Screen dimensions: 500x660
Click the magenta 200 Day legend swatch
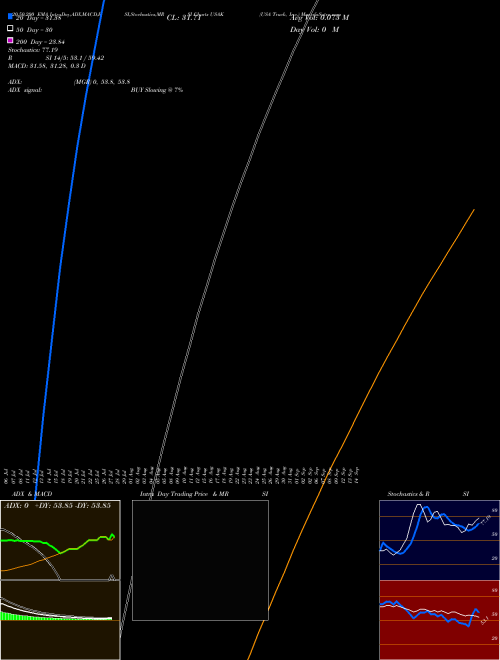(10, 40)
